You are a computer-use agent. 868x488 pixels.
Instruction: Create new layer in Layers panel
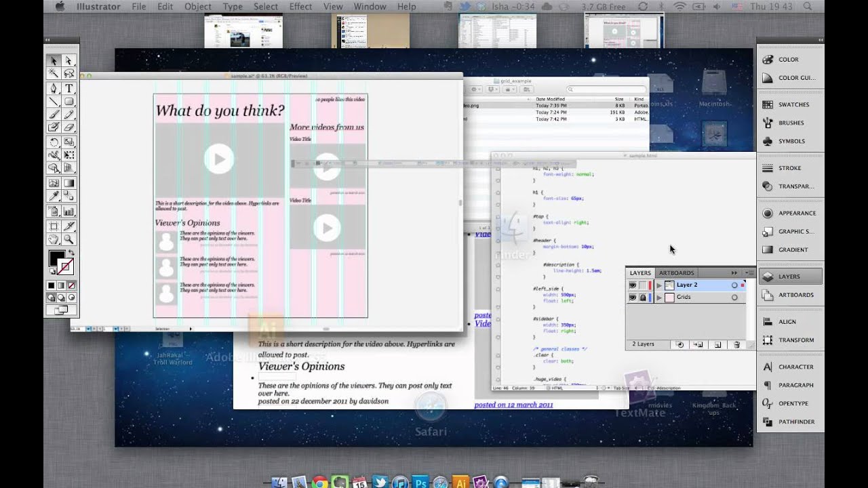click(x=718, y=344)
